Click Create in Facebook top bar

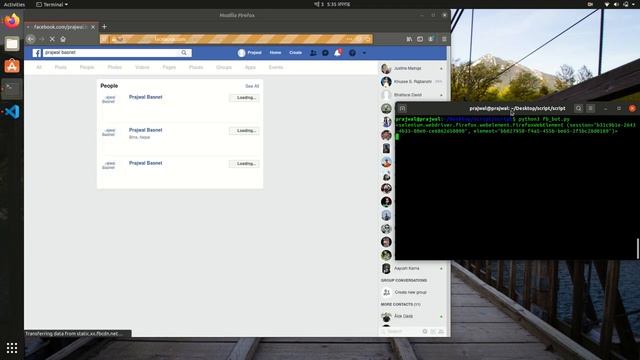point(296,53)
